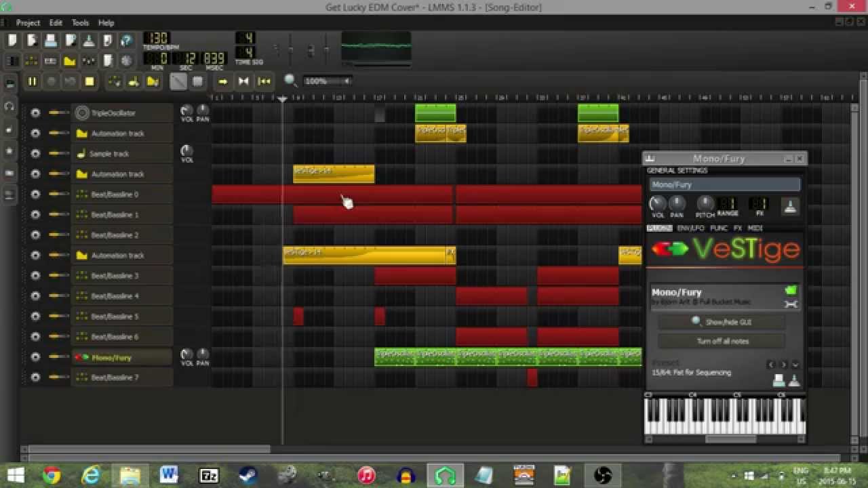Open the sidebar headphones samples tab
868x488 pixels.
tap(9, 106)
